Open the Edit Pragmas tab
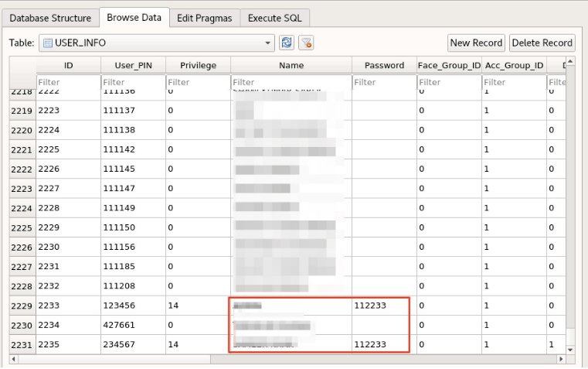Screen dimensions: 588x369 (x=205, y=18)
